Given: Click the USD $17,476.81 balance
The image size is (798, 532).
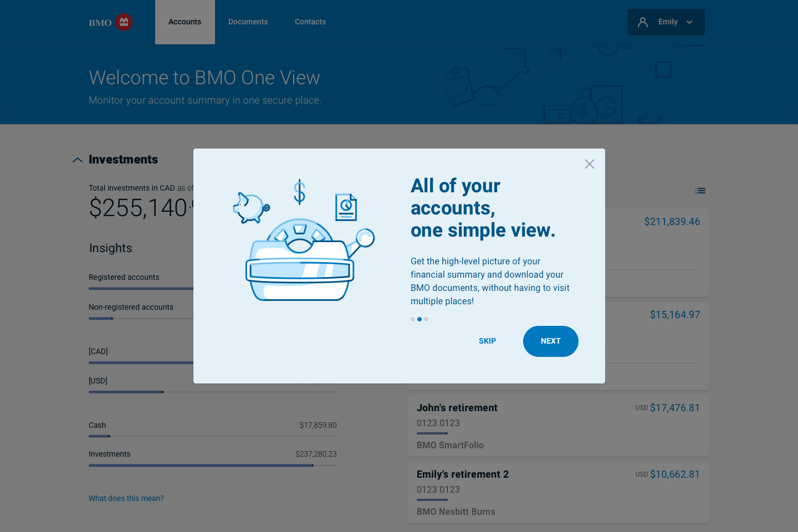Looking at the screenshot, I should [x=668, y=408].
